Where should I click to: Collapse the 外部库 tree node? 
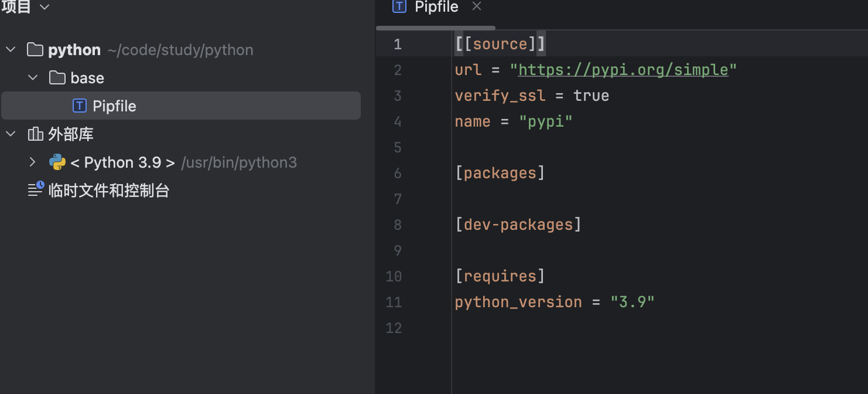click(x=11, y=134)
